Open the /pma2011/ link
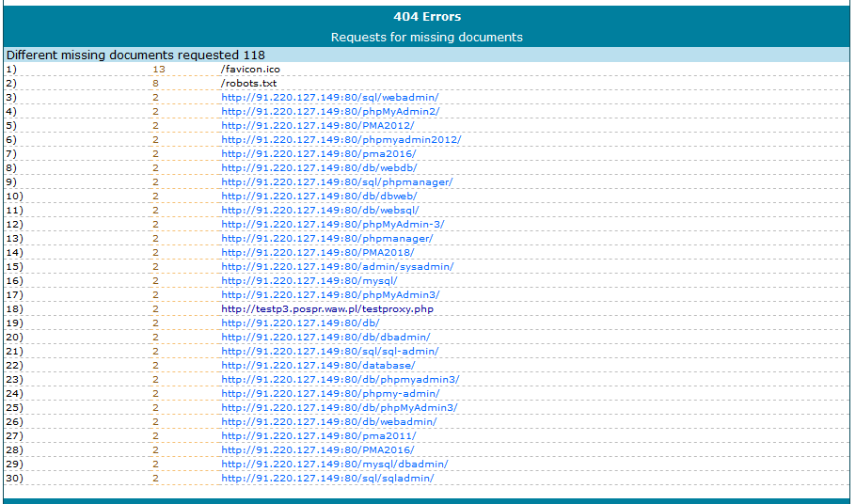The width and height of the screenshot is (856, 504). coord(318,436)
